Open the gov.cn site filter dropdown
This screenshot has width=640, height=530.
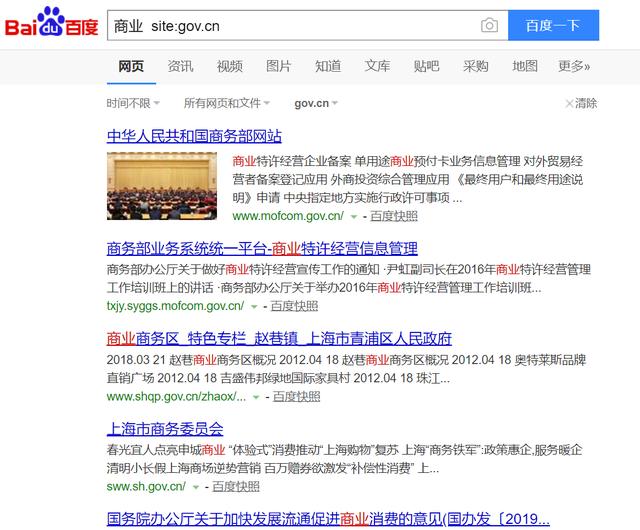point(316,103)
